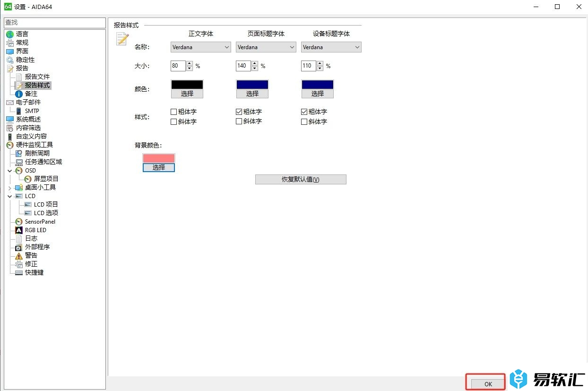This screenshot has height=391, width=588.
Task: Click the black 正文字体 color swatch
Action: coord(187,85)
